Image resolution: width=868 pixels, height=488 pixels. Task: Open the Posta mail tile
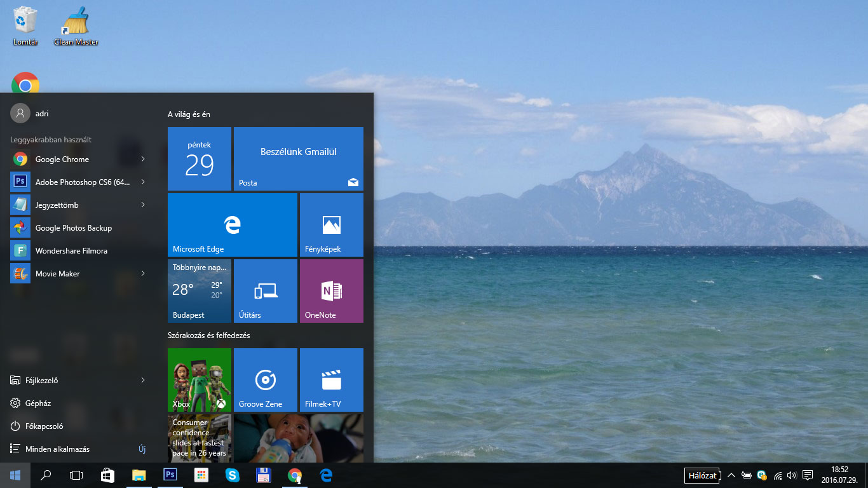click(x=299, y=159)
